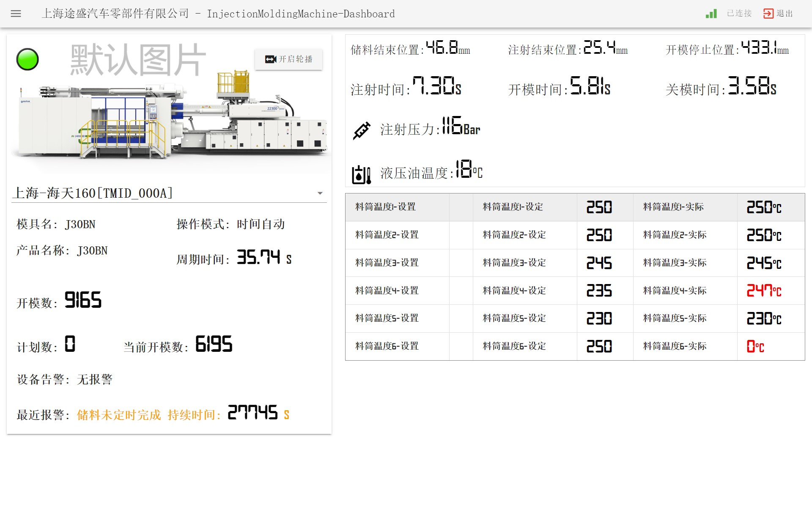This screenshot has width=812, height=508.
Task: Click the 储料结束位置 value 46.8mm
Action: 448,47
